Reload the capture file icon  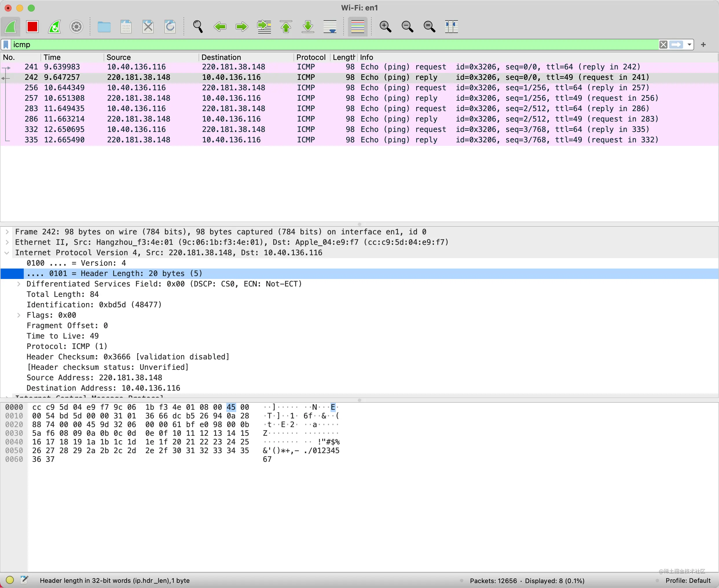(170, 27)
